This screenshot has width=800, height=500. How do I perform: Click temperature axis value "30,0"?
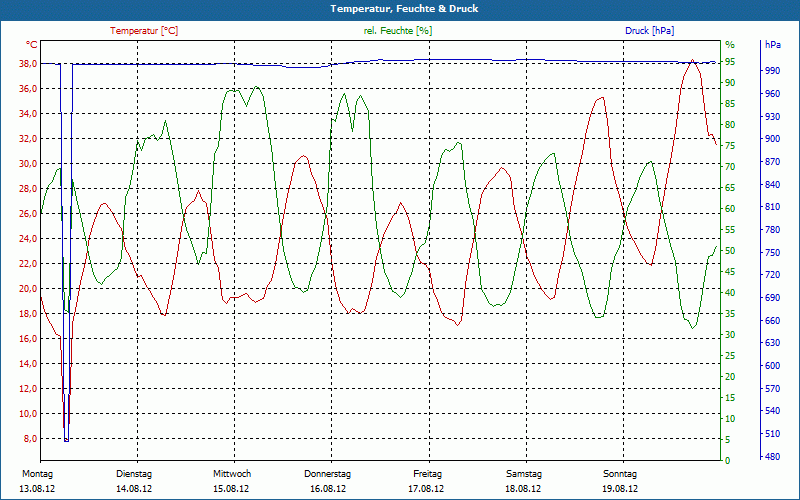point(28,164)
